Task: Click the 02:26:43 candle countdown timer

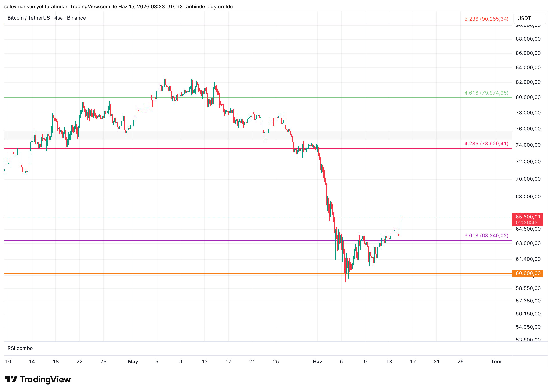Action: [x=527, y=223]
